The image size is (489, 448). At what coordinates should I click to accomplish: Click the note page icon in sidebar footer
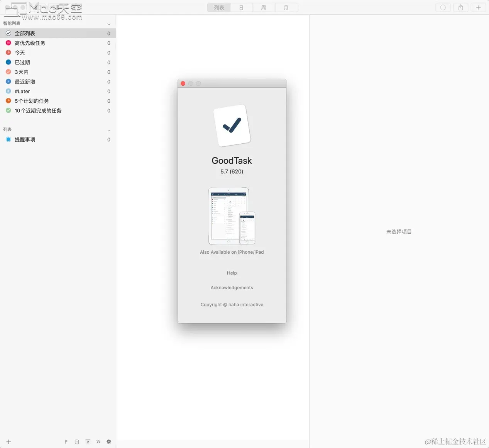tap(77, 441)
